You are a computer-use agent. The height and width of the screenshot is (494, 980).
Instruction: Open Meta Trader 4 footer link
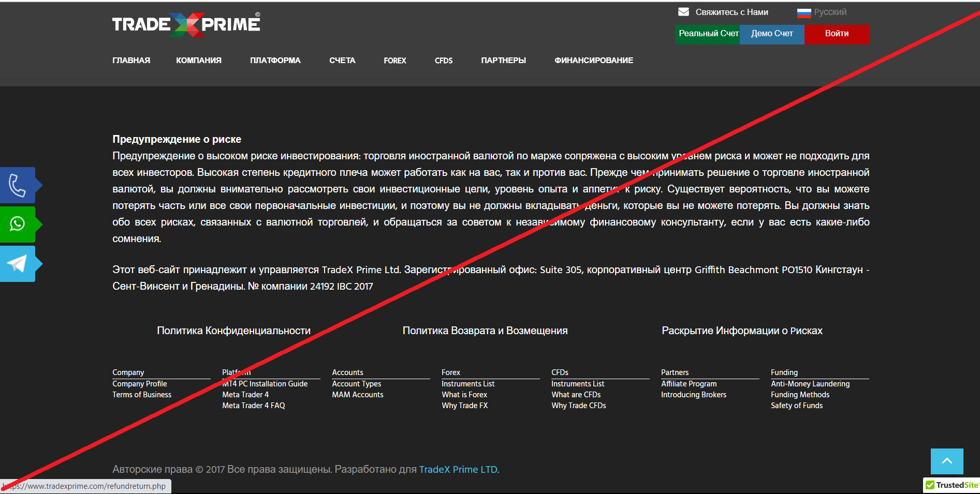(x=245, y=395)
